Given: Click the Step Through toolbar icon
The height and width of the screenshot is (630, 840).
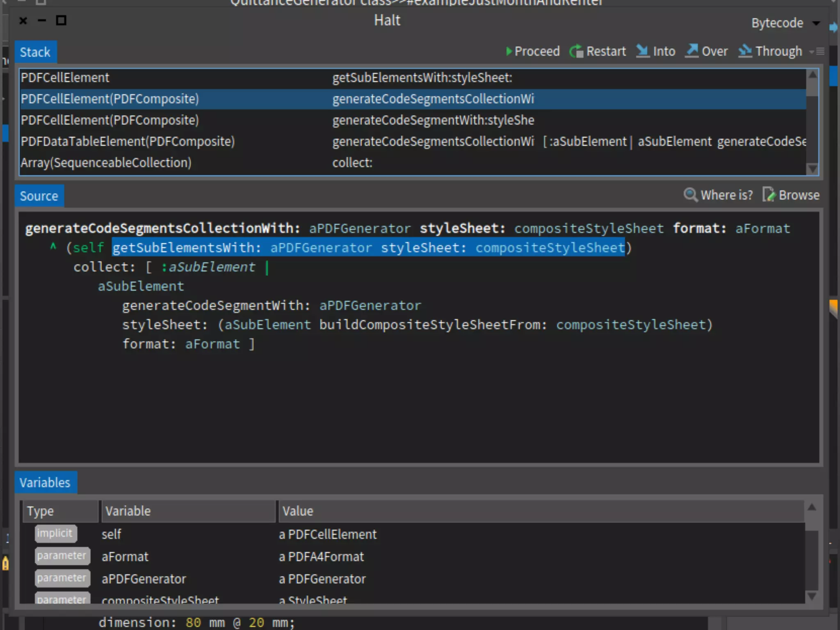Looking at the screenshot, I should click(x=745, y=51).
